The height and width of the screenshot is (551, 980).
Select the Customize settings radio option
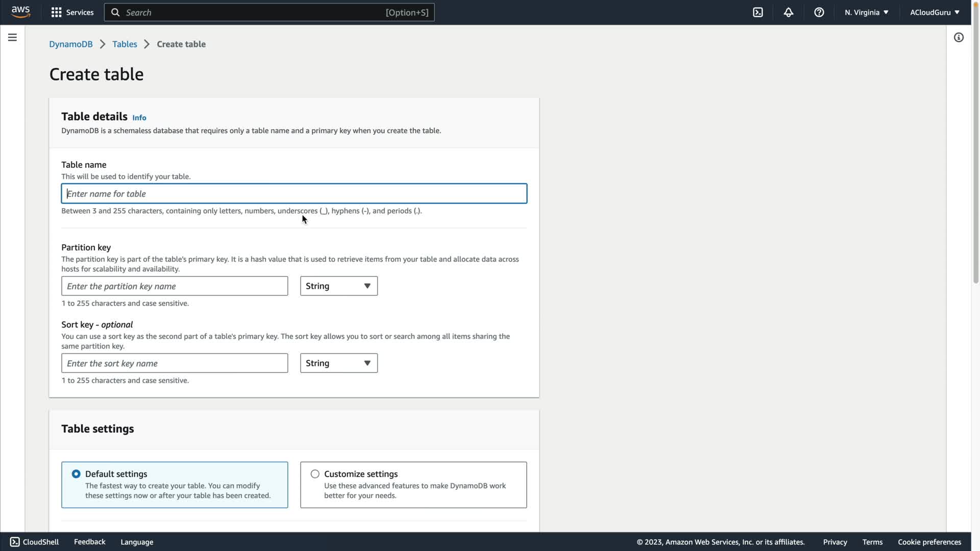point(315,474)
